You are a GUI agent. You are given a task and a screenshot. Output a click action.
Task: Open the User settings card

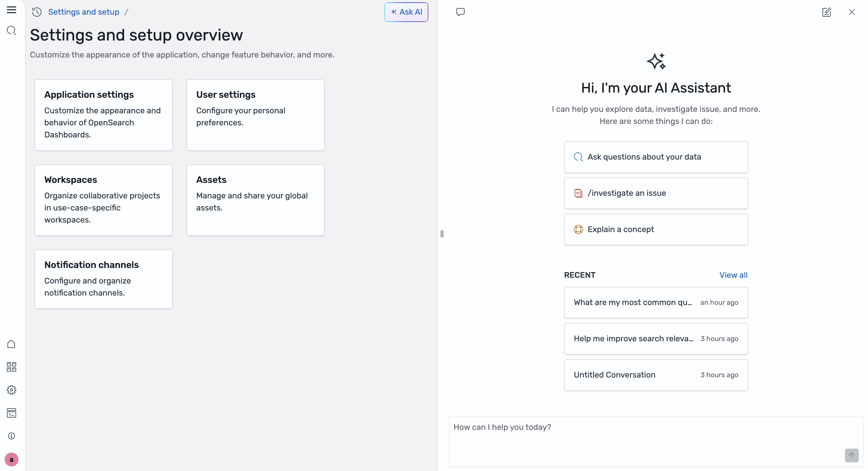point(255,115)
